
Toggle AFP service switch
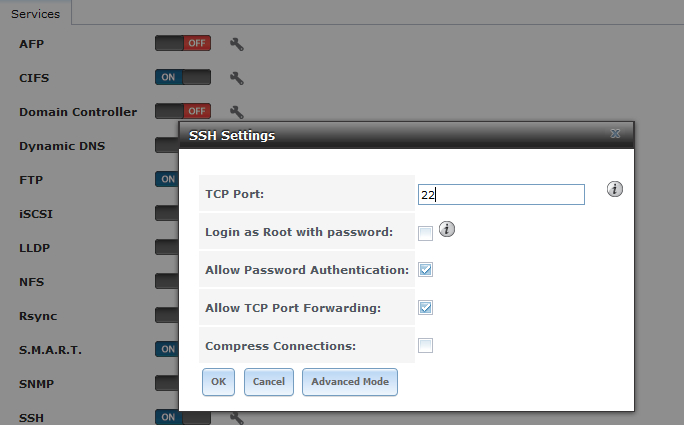(x=183, y=44)
